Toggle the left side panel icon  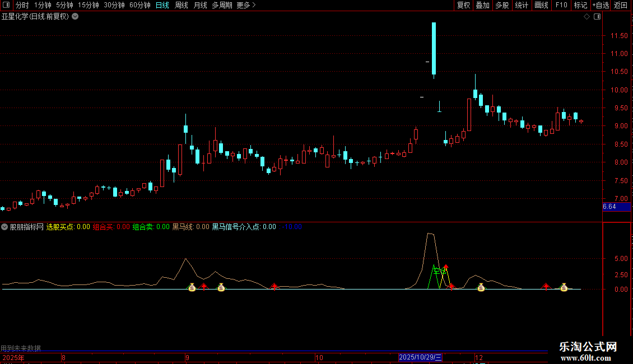tap(6, 5)
